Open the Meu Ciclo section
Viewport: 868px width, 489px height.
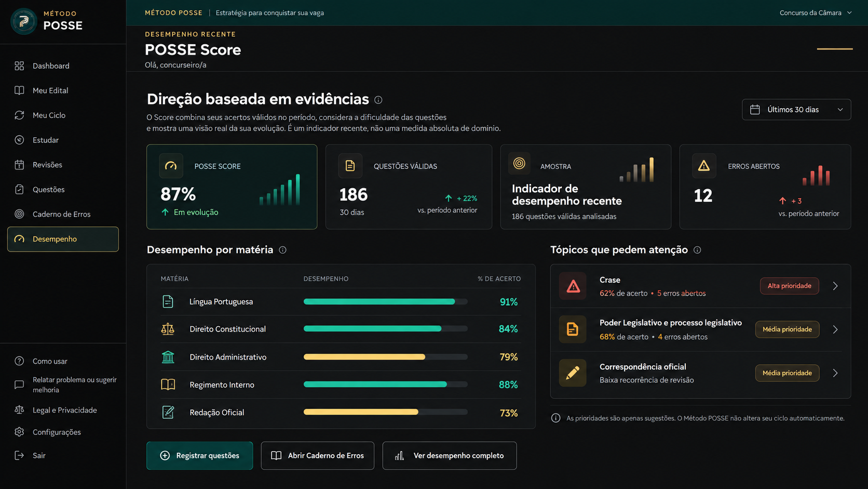(49, 115)
